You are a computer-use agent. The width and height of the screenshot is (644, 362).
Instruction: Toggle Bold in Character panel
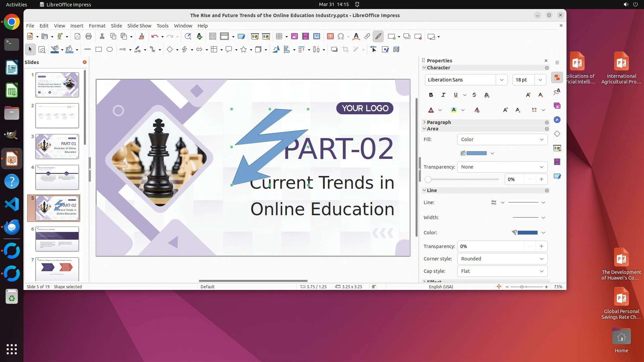pyautogui.click(x=431, y=95)
